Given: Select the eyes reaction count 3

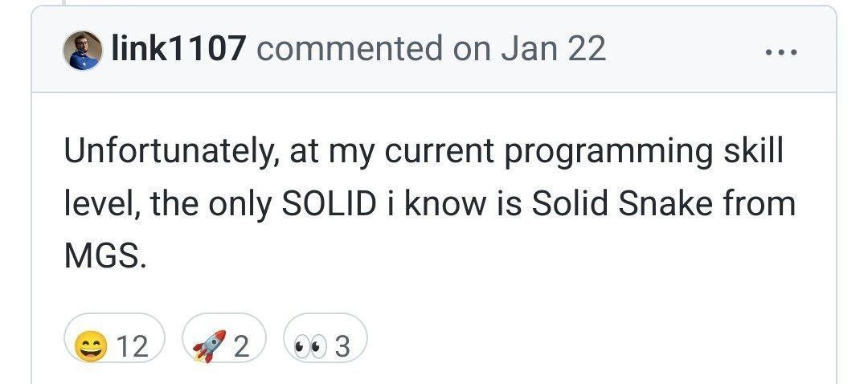Looking at the screenshot, I should [x=342, y=347].
